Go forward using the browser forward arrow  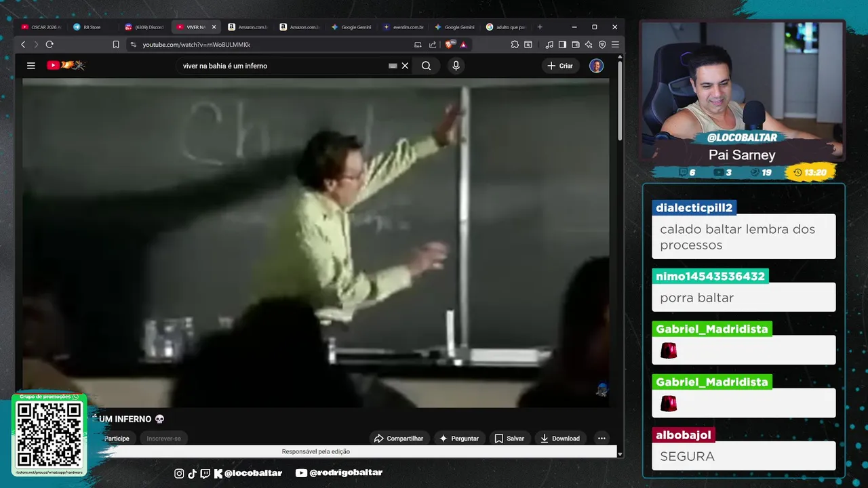pos(36,45)
